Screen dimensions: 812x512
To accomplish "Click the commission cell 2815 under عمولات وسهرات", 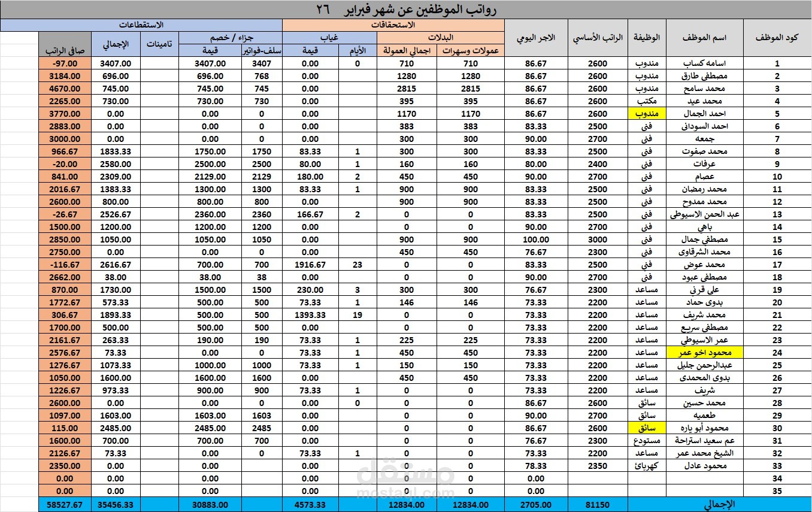I will pyautogui.click(x=470, y=89).
